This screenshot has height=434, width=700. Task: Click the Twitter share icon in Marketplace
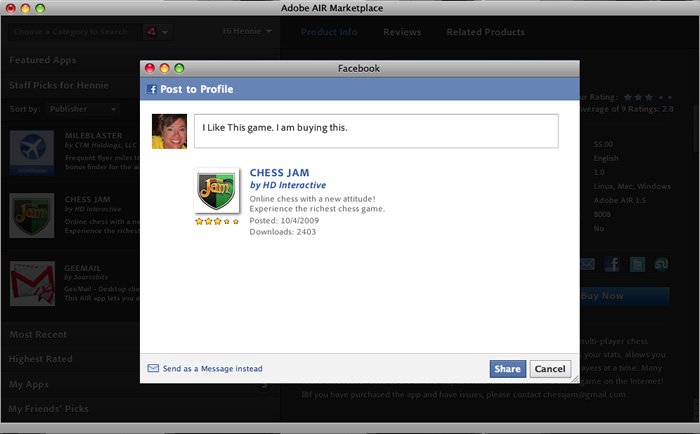point(638,264)
